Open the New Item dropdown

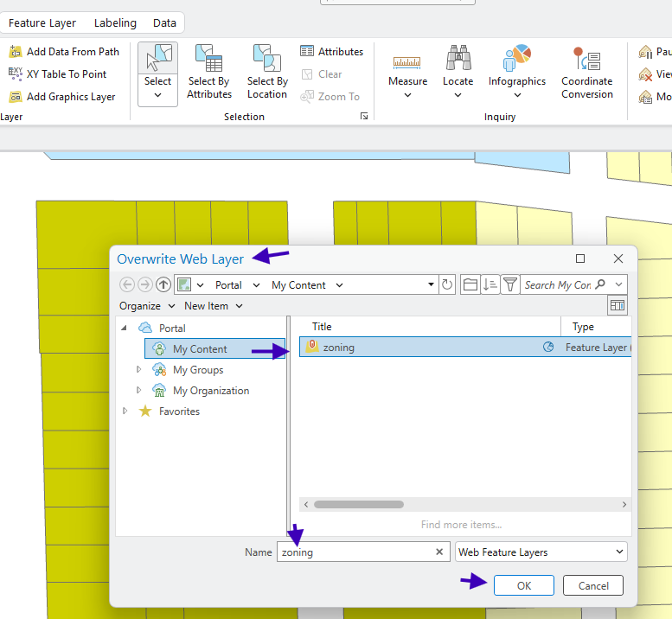click(x=213, y=306)
